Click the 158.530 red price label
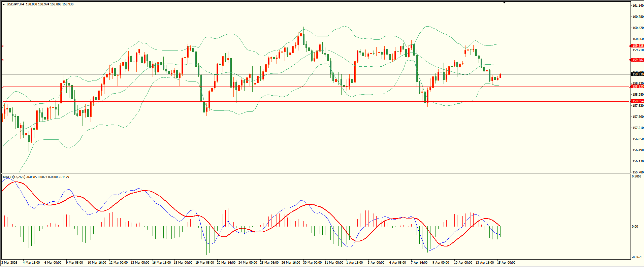Viewport: 644px width, 267px height. pos(637,87)
